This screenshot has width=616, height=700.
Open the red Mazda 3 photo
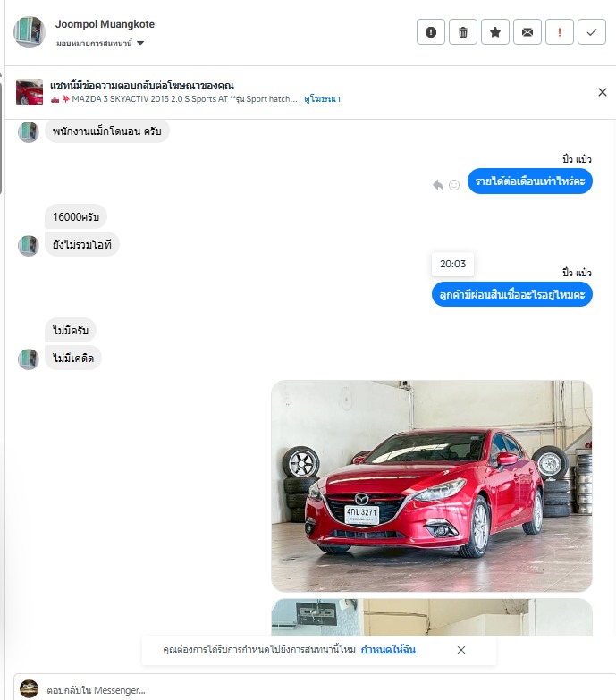[432, 486]
